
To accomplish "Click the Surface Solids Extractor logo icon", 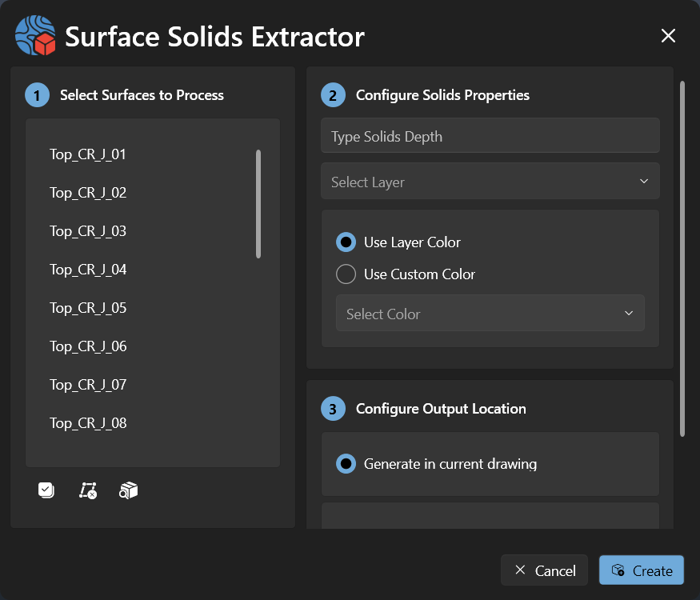I will pos(35,36).
